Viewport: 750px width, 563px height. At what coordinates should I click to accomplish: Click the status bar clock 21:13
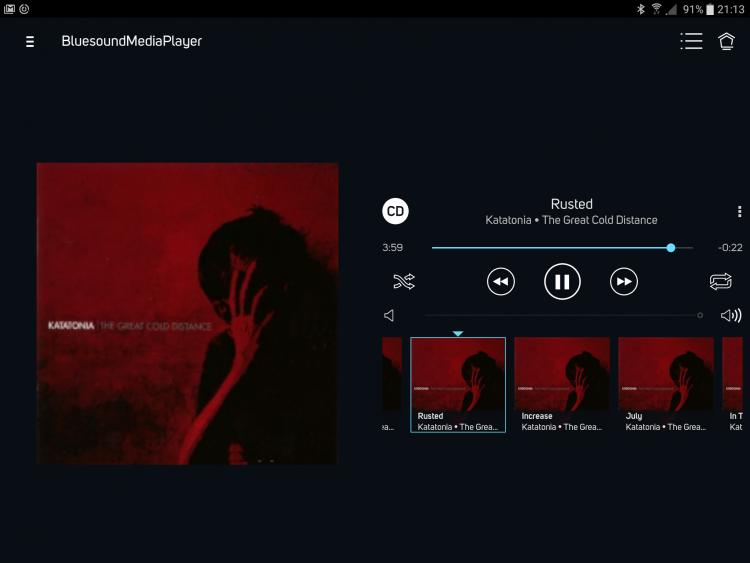pos(731,9)
